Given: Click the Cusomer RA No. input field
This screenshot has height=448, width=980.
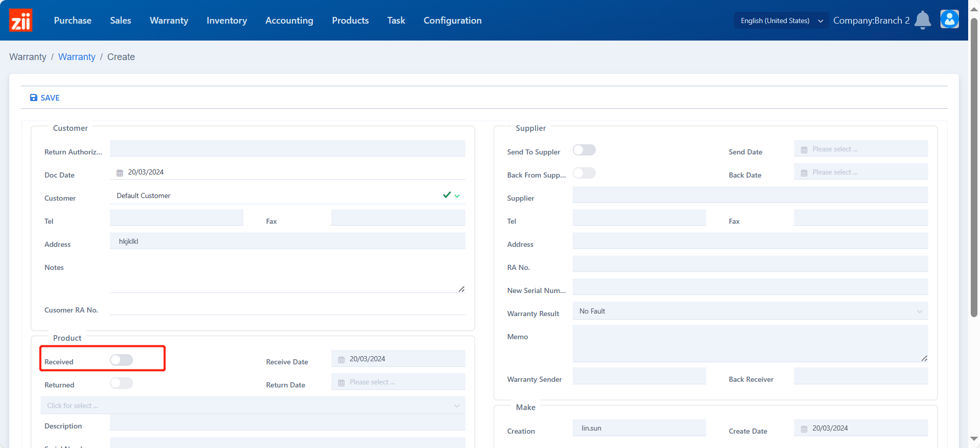Looking at the screenshot, I should coord(288,307).
